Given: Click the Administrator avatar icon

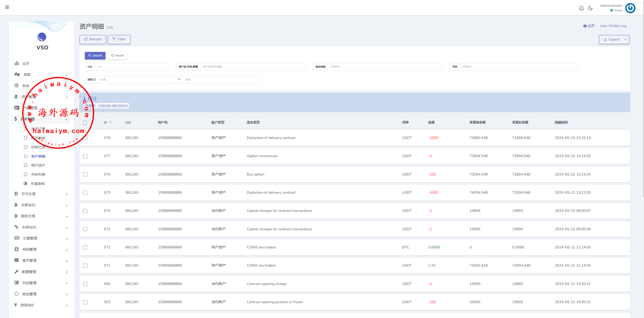Looking at the screenshot, I should point(630,8).
